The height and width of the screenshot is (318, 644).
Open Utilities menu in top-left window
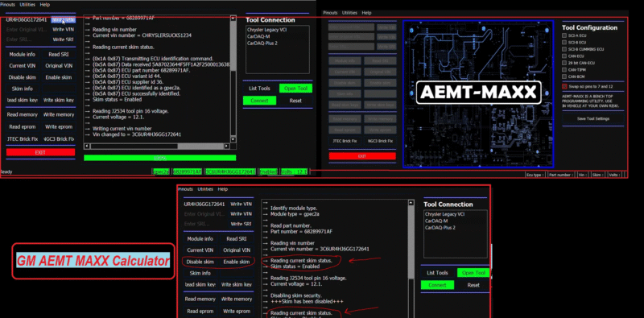coord(27,5)
